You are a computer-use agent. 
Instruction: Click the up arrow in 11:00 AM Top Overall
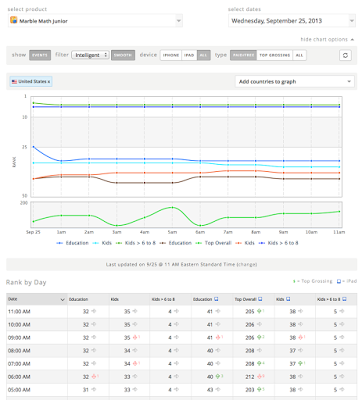[259, 311]
